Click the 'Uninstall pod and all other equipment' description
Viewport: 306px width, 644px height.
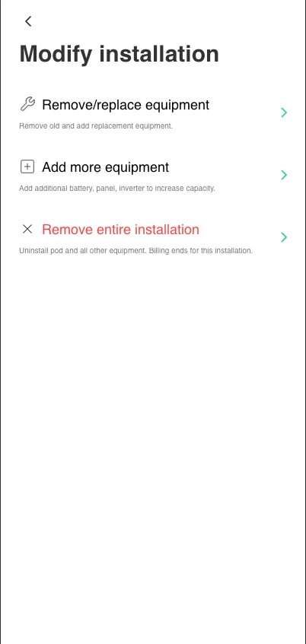tap(83, 251)
